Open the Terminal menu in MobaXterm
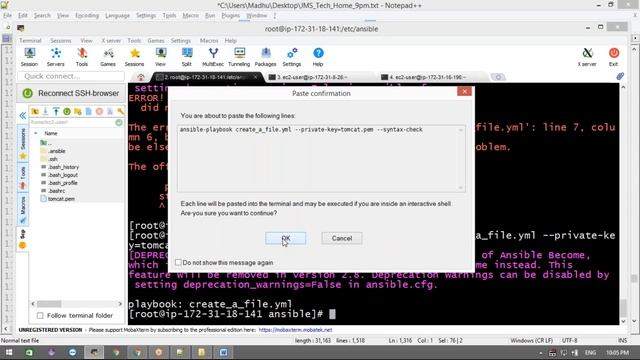 30,41
